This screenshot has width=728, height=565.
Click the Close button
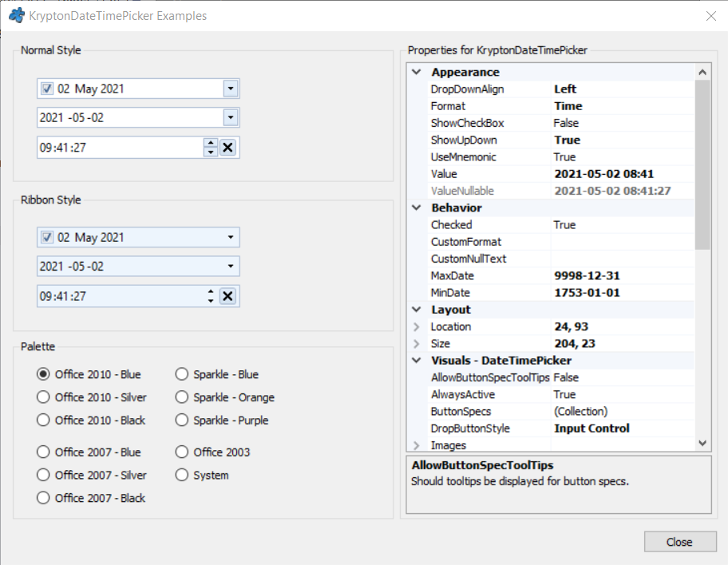[x=680, y=542]
